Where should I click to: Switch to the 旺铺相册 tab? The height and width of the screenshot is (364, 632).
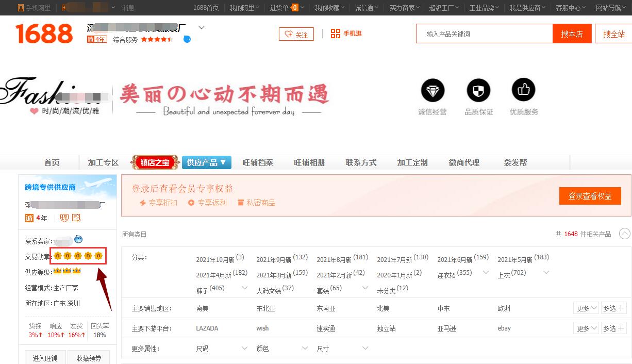309,162
